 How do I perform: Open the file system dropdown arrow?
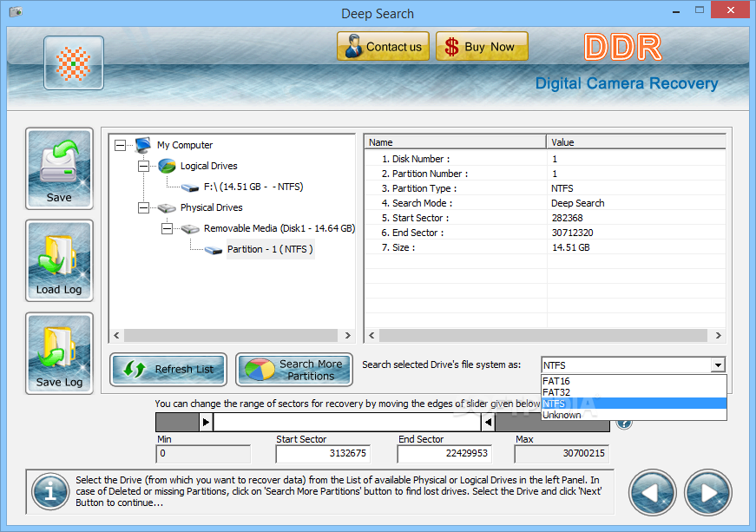point(718,365)
